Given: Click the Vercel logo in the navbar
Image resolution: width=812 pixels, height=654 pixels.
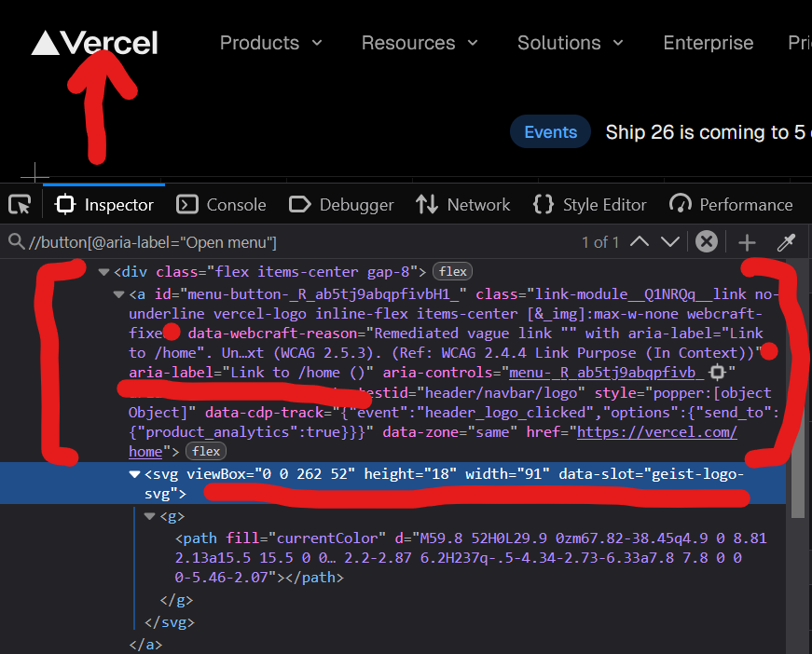Looking at the screenshot, I should [95, 43].
